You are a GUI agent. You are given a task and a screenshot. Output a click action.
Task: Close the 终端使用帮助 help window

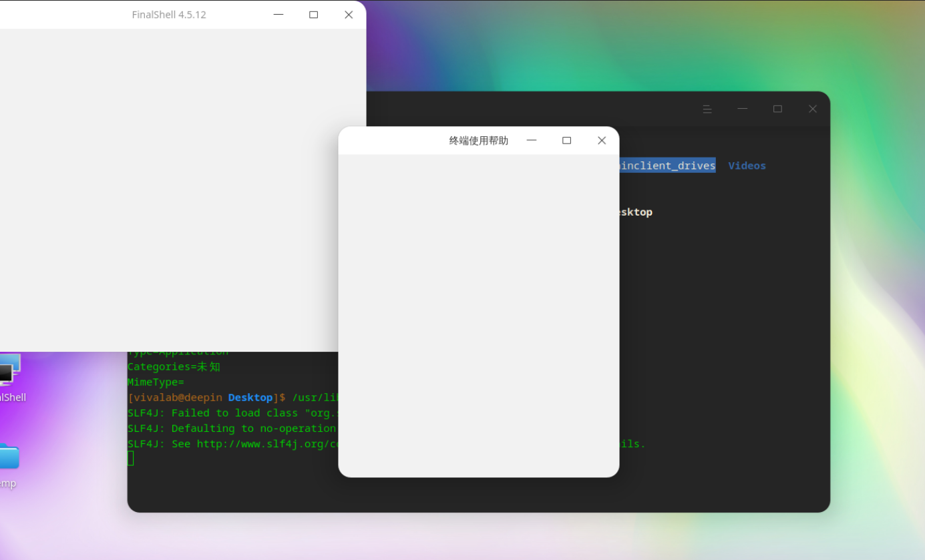pos(602,140)
